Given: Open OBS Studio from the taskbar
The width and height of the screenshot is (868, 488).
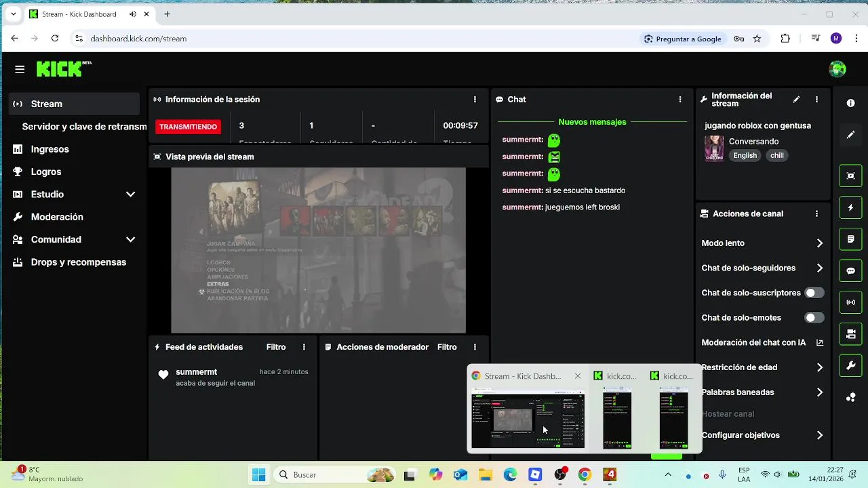Looking at the screenshot, I should 560,474.
